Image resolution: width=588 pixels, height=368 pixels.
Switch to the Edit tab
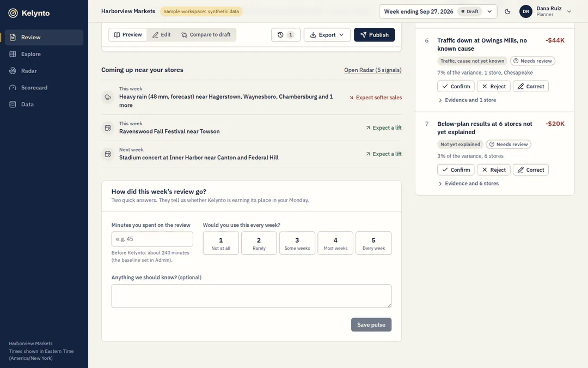pyautogui.click(x=161, y=34)
